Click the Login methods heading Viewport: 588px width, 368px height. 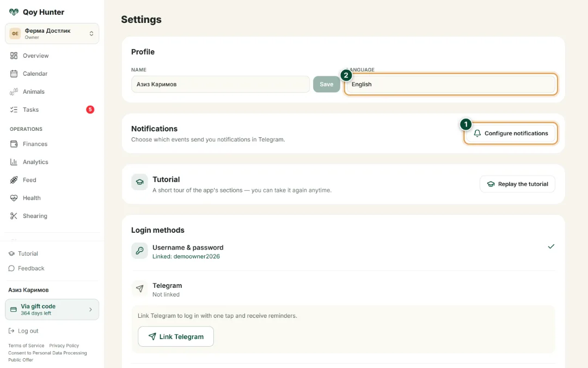pyautogui.click(x=158, y=230)
